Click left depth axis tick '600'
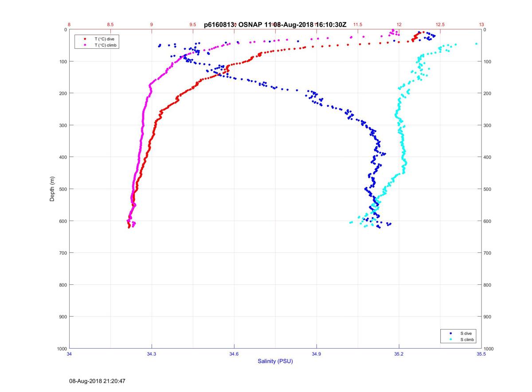Screen dimensions: 532x392 tap(63, 221)
